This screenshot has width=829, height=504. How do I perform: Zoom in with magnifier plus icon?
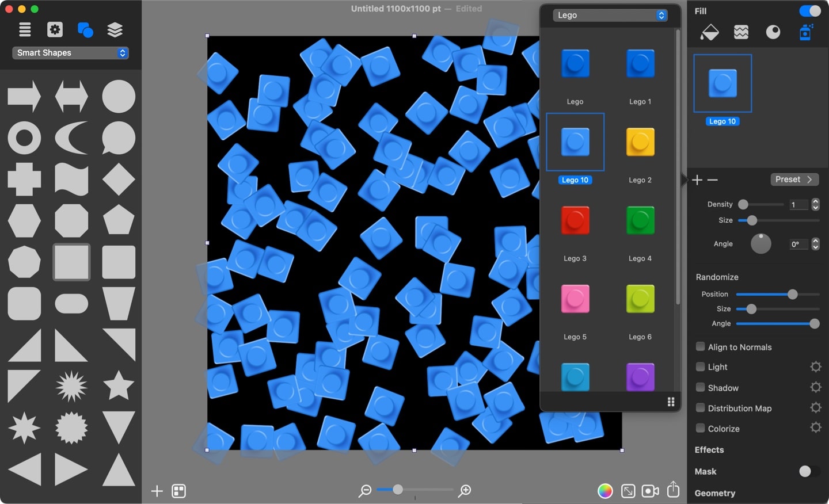(x=465, y=491)
